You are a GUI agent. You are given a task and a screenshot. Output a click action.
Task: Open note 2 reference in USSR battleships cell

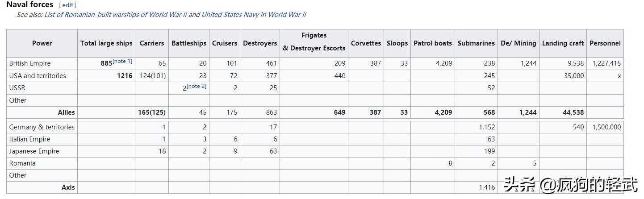[x=196, y=86]
